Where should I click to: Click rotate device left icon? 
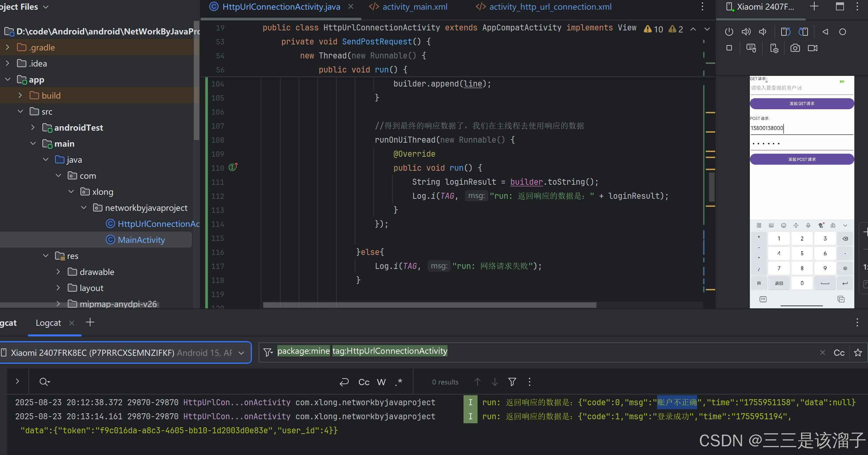click(786, 32)
